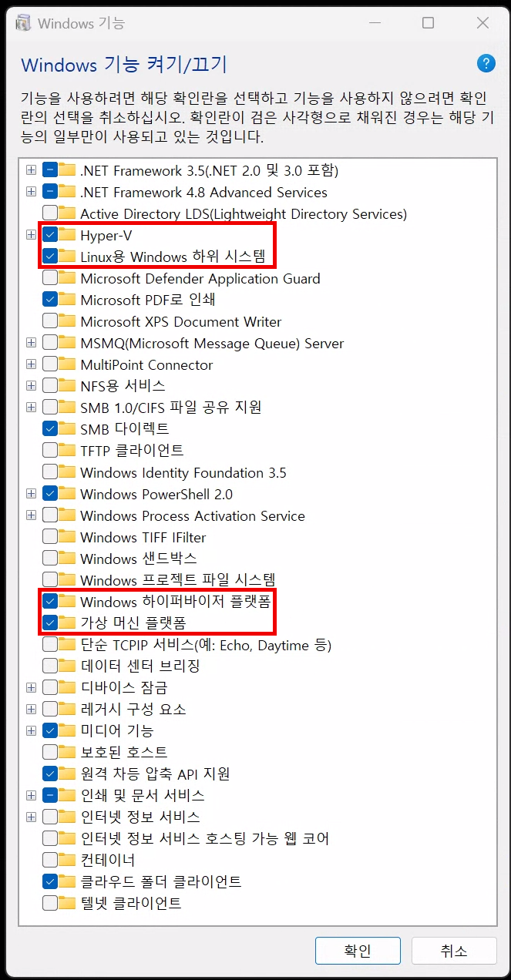Viewport: 511px width, 980px height.
Task: Uncheck Linux용 Windows 하위 시스템 checkbox
Action: (49, 257)
